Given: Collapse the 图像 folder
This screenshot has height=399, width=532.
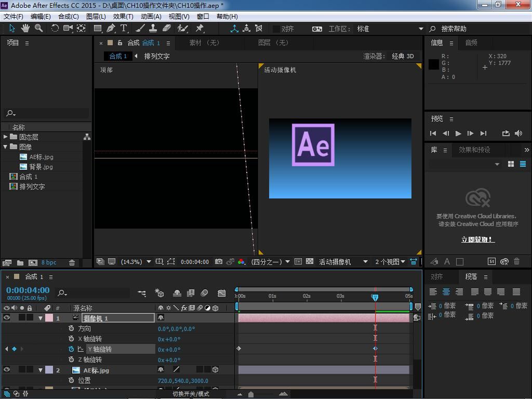Looking at the screenshot, I should click(5, 147).
